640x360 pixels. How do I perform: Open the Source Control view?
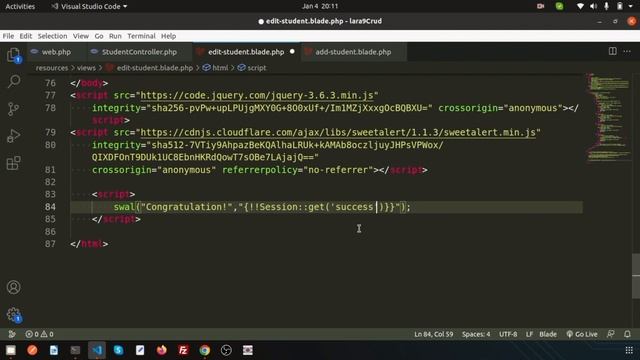13,109
